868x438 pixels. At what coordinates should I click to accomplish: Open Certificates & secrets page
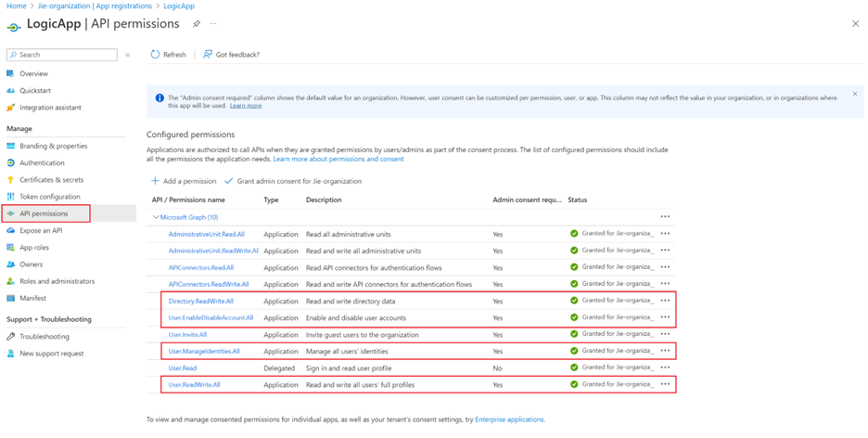point(51,179)
